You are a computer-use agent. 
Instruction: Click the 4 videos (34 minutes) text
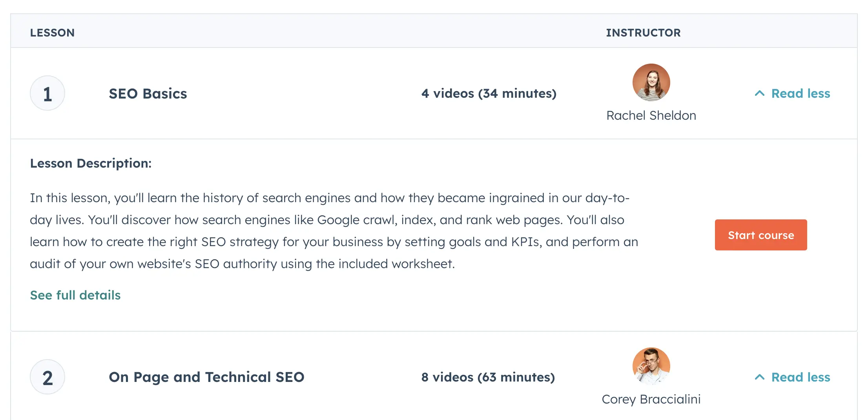coord(489,93)
